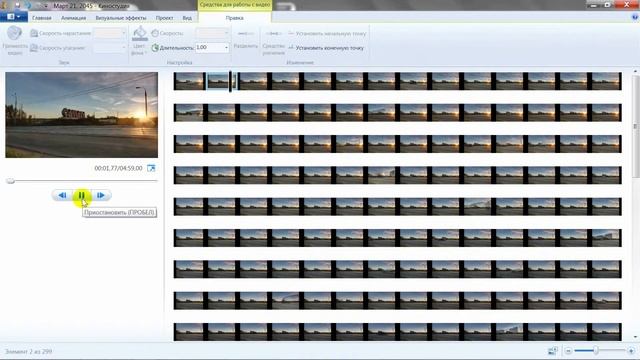
Task: Open quick access toolbar customize arrow
Action: point(45,6)
